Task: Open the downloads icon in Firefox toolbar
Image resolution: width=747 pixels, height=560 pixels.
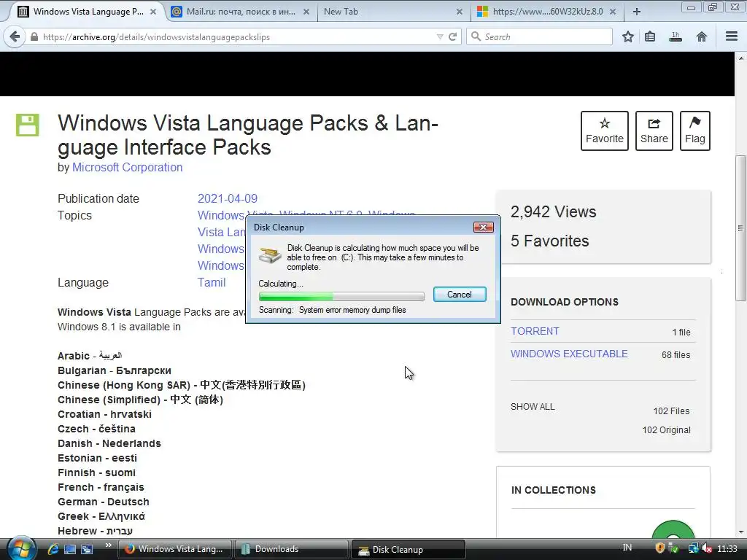Action: 675,36
